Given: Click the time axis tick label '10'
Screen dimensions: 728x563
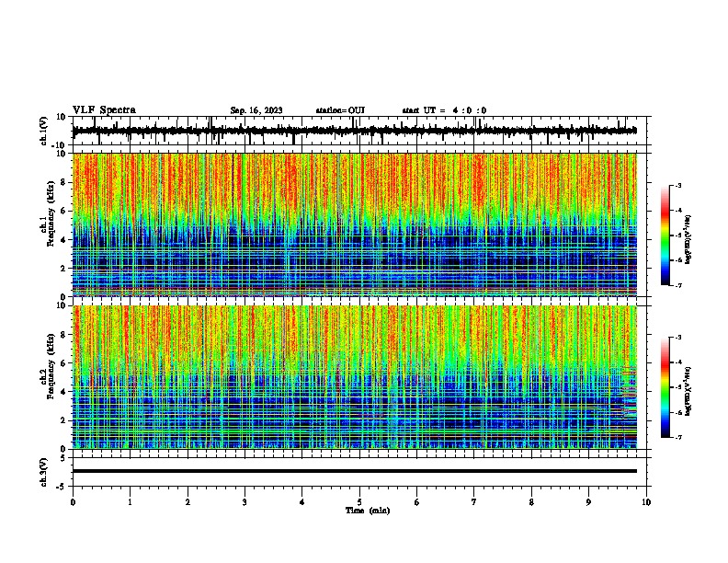Looking at the screenshot, I should click(x=646, y=502).
